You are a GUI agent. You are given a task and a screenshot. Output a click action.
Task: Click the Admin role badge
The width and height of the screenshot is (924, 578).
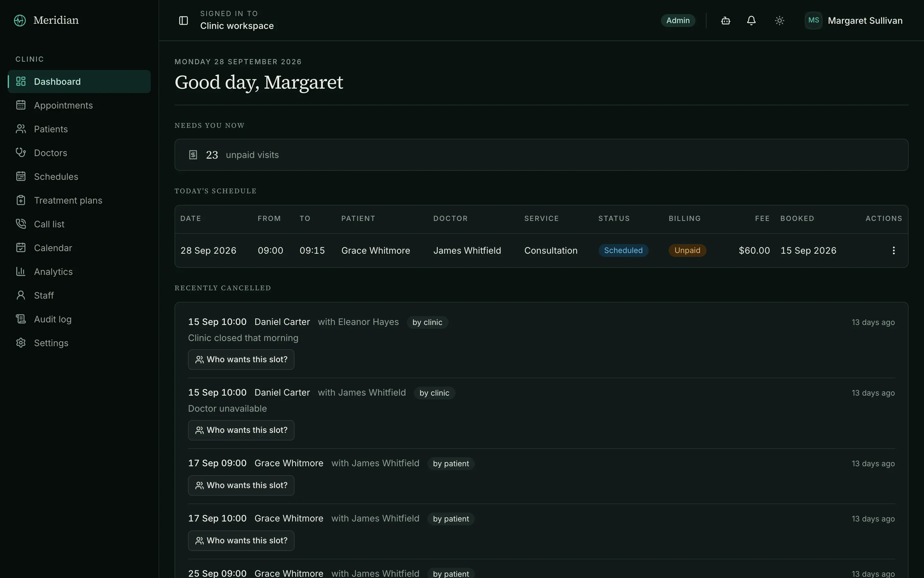coord(678,20)
